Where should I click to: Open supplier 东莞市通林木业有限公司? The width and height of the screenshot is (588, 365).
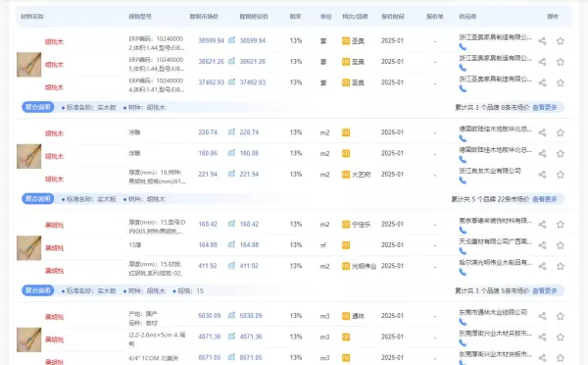pos(493,312)
